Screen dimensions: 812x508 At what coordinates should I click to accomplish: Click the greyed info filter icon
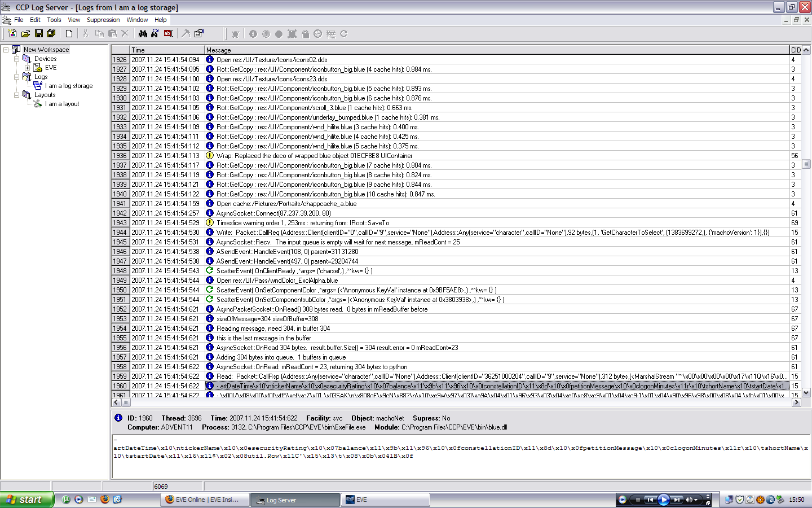tap(253, 34)
